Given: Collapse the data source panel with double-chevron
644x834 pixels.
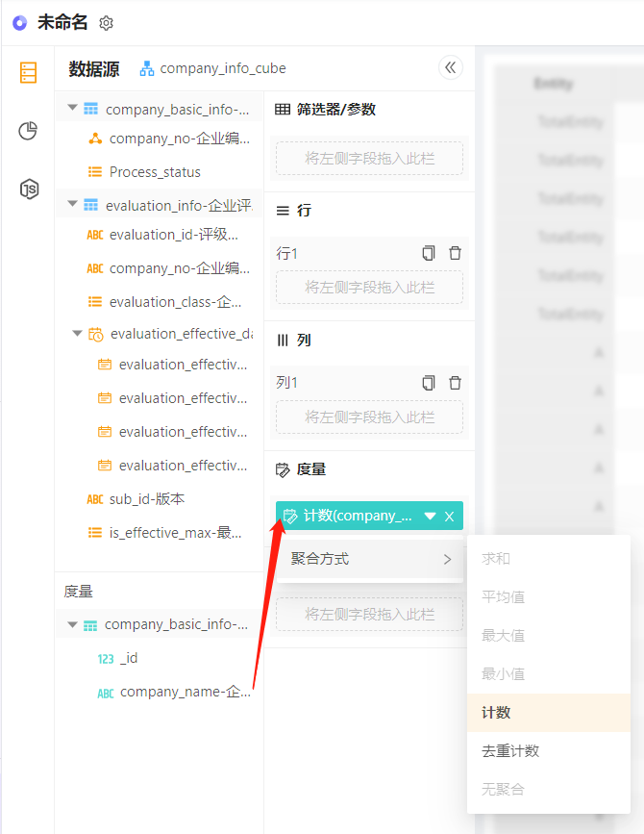Looking at the screenshot, I should click(x=451, y=67).
